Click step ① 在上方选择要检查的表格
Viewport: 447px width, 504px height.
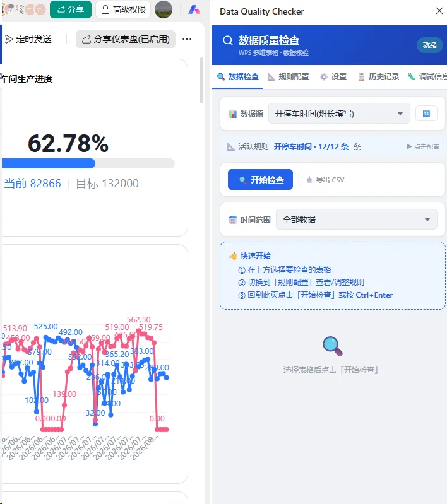coord(285,270)
